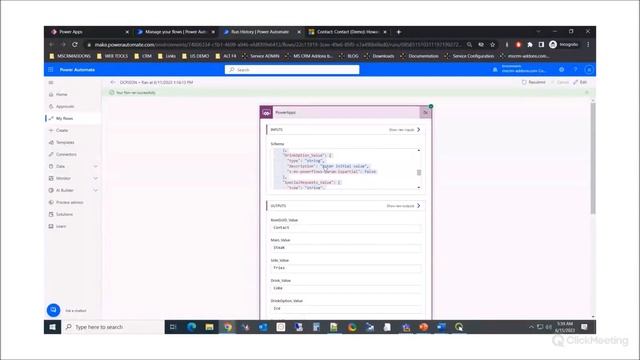Viewport: 640px width, 360px height.
Task: Open the taskbar notification center icon
Action: [x=584, y=327]
